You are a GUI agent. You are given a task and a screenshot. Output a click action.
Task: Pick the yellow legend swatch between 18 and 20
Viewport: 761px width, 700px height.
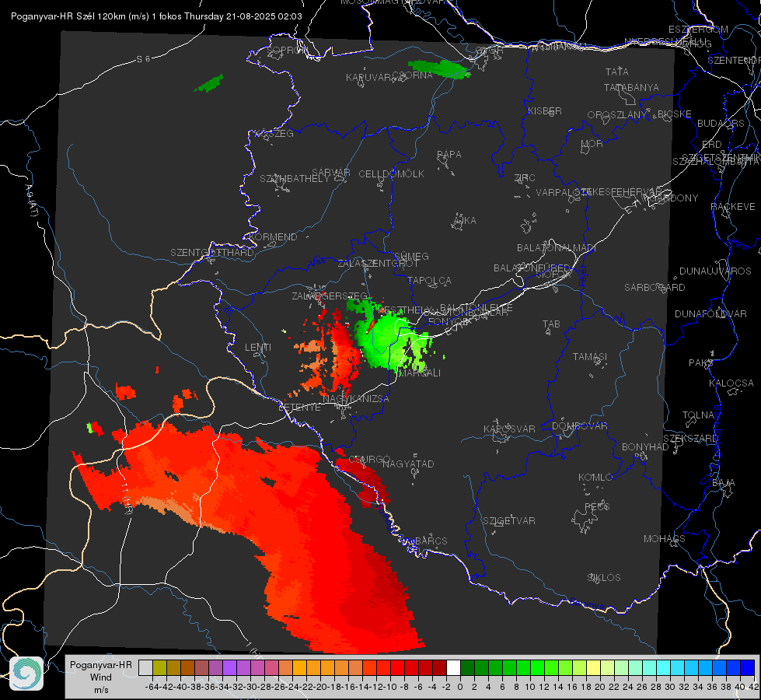593,667
